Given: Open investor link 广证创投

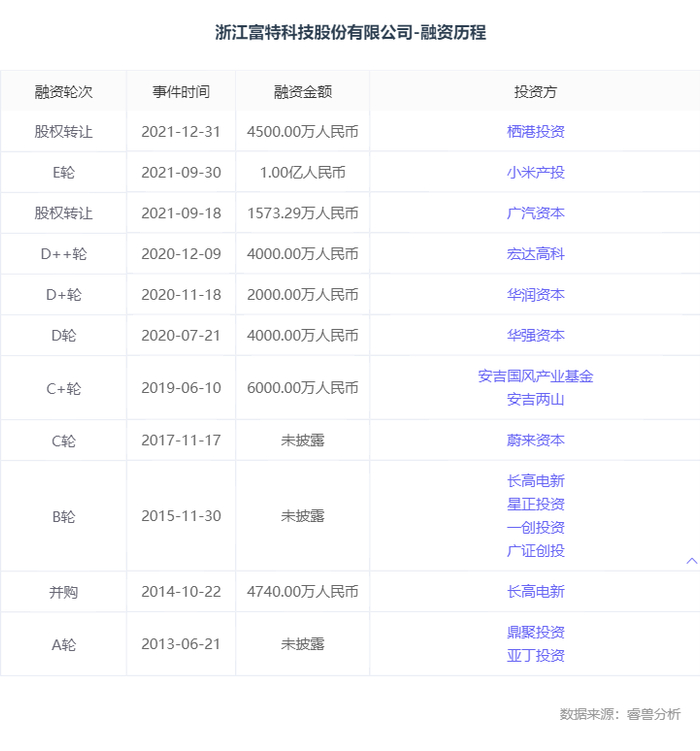Looking at the screenshot, I should pos(535,551).
